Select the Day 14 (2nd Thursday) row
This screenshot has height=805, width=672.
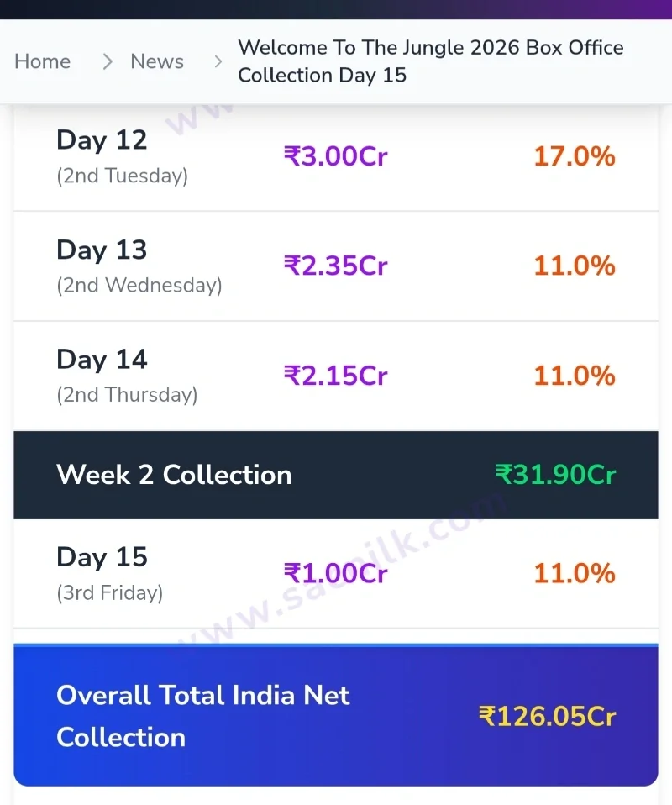click(x=336, y=376)
